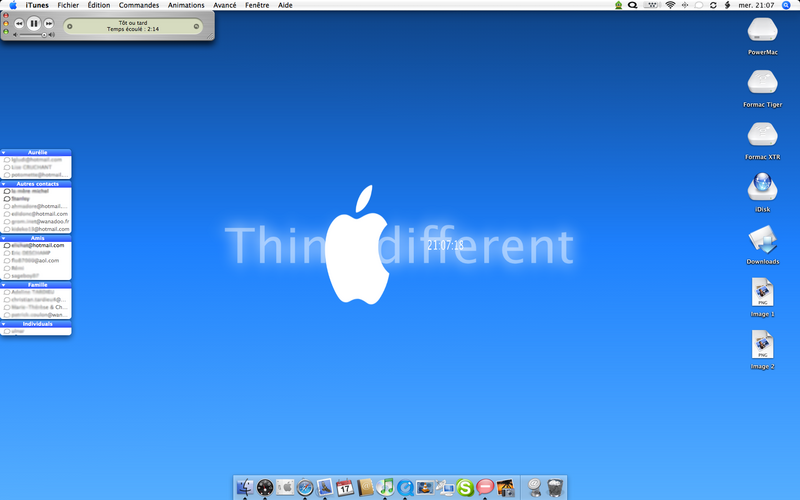Screen dimensions: 800x500
Task: Click the loud speaker icon at volume slider end
Action: click(x=51, y=35)
